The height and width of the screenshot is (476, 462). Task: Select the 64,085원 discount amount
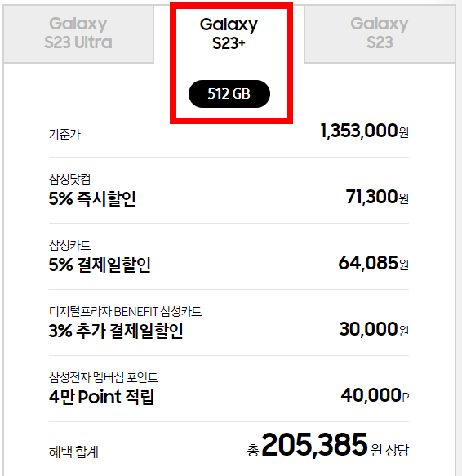tap(373, 263)
